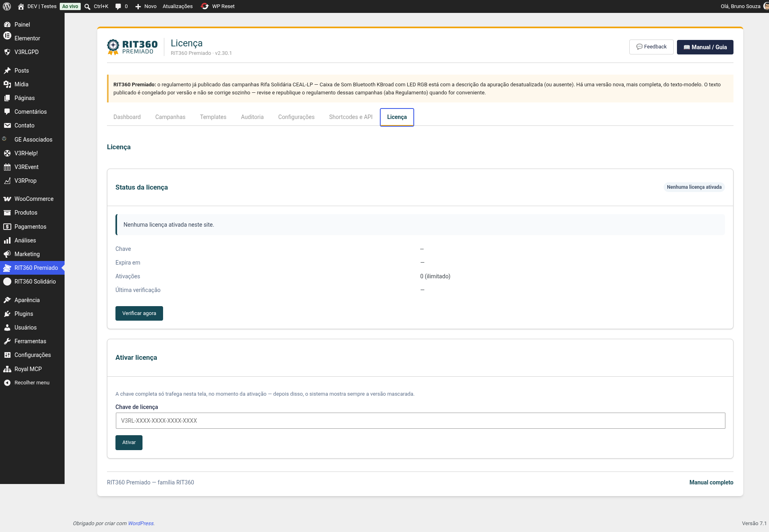
Task: Switch to the Dashboard tab
Action: pos(127,117)
